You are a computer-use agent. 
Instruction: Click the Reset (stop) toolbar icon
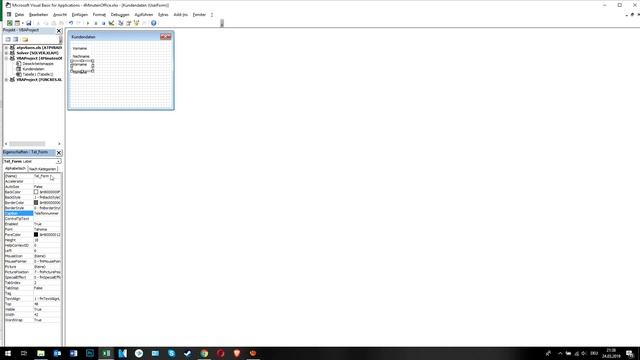click(103, 23)
